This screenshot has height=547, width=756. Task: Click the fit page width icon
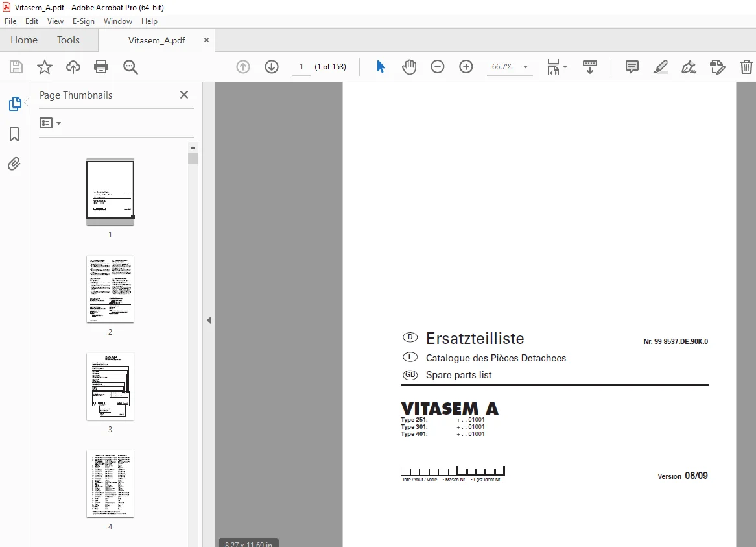pyautogui.click(x=553, y=67)
